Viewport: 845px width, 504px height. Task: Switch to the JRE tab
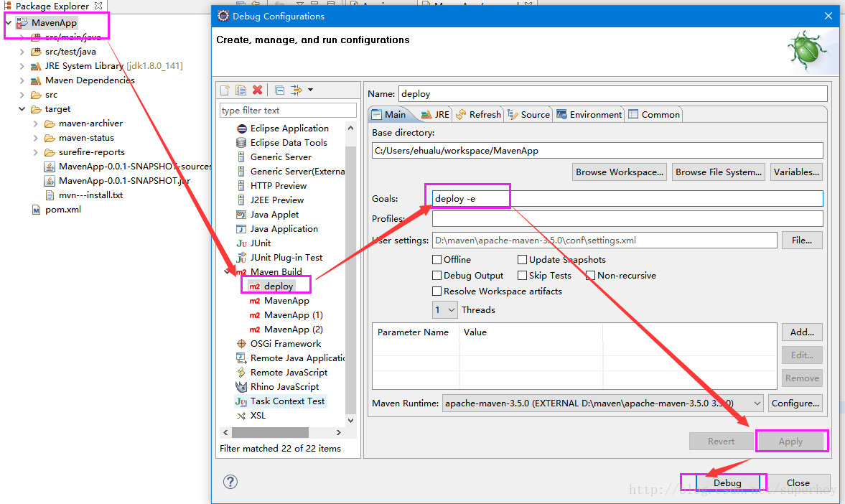pos(435,114)
